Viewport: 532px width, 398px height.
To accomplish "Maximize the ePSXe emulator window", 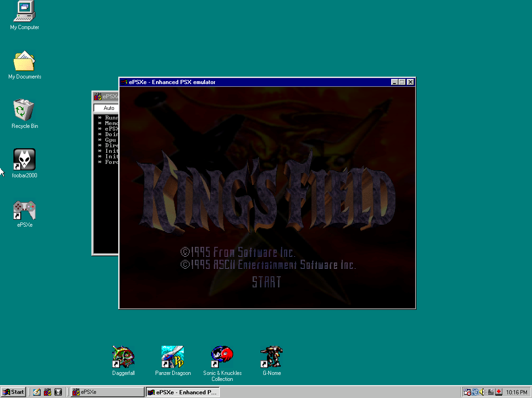I will 402,82.
